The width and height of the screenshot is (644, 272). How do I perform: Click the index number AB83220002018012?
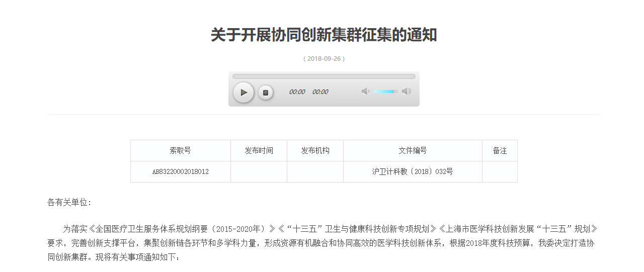tap(180, 172)
